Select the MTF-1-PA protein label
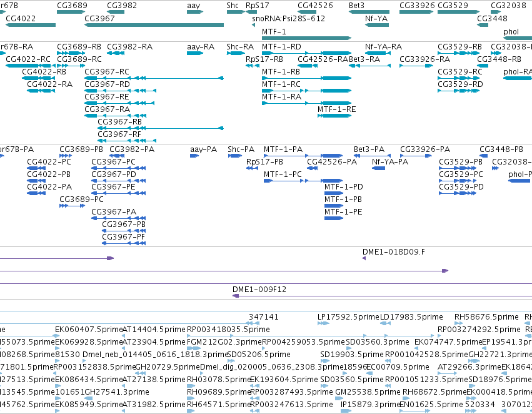 click(x=283, y=149)
